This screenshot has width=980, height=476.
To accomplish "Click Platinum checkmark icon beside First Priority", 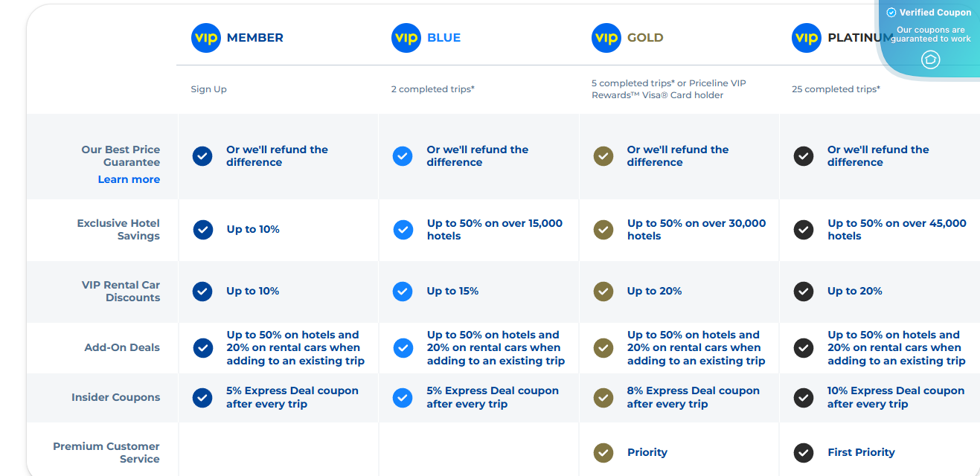I will point(804,452).
